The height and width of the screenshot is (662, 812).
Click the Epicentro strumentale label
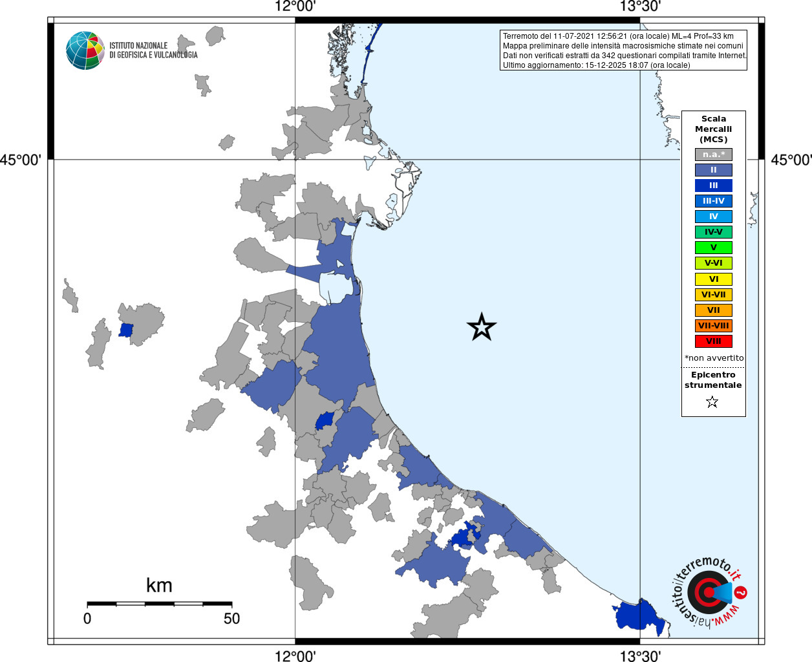coord(713,380)
